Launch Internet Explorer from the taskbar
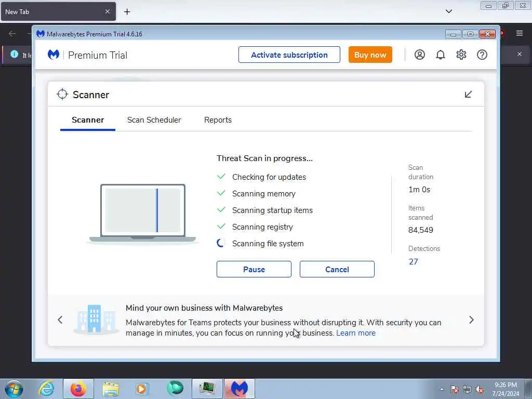532x399 pixels. [x=46, y=389]
